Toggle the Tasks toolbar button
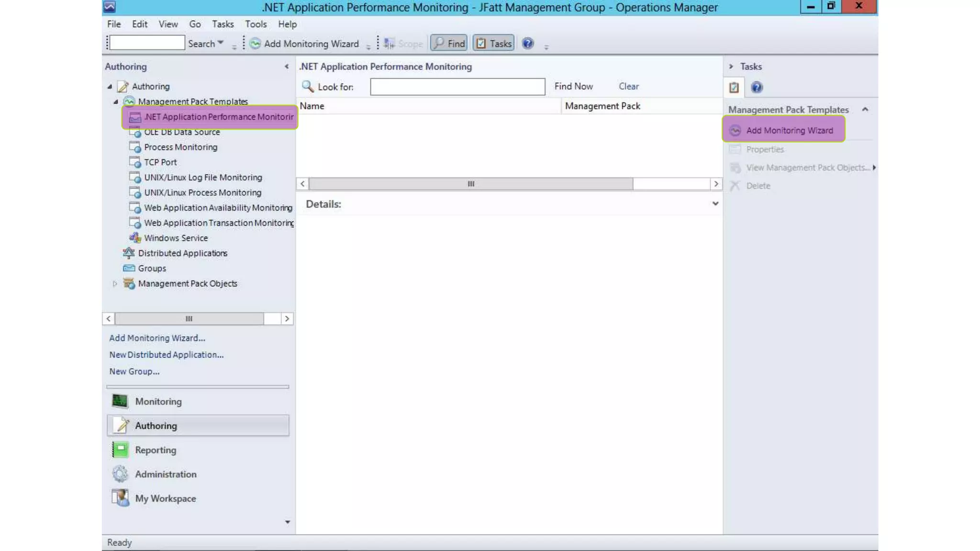The image size is (980, 551). (494, 44)
